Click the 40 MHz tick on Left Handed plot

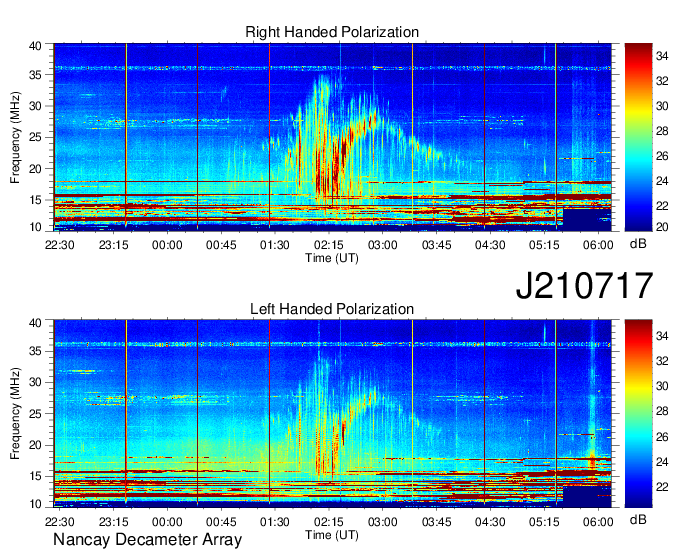coord(35,323)
